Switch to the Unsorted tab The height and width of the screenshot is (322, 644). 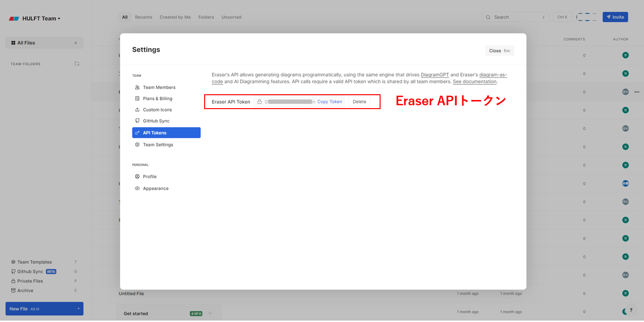231,17
